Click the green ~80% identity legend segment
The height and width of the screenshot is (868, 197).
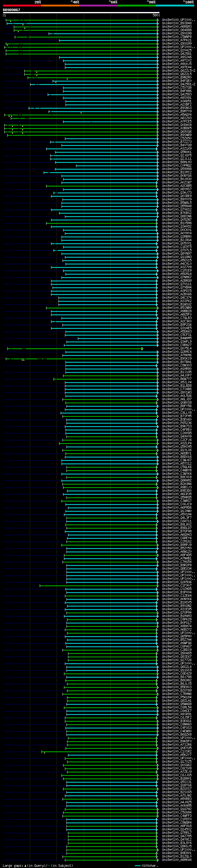pyautogui.click(x=137, y=6)
